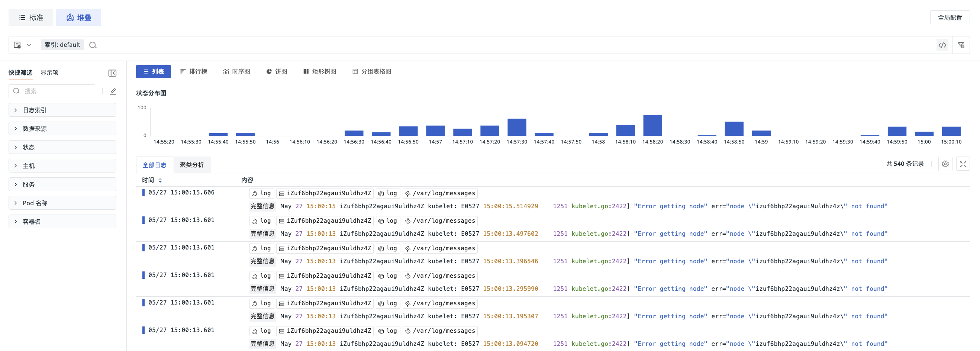The width and height of the screenshot is (980, 351).
Task: Click the 15:00:10 histogram bar
Action: [x=951, y=131]
